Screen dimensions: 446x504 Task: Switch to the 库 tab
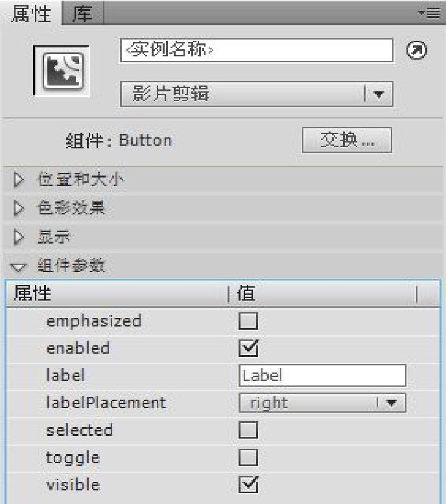(82, 12)
